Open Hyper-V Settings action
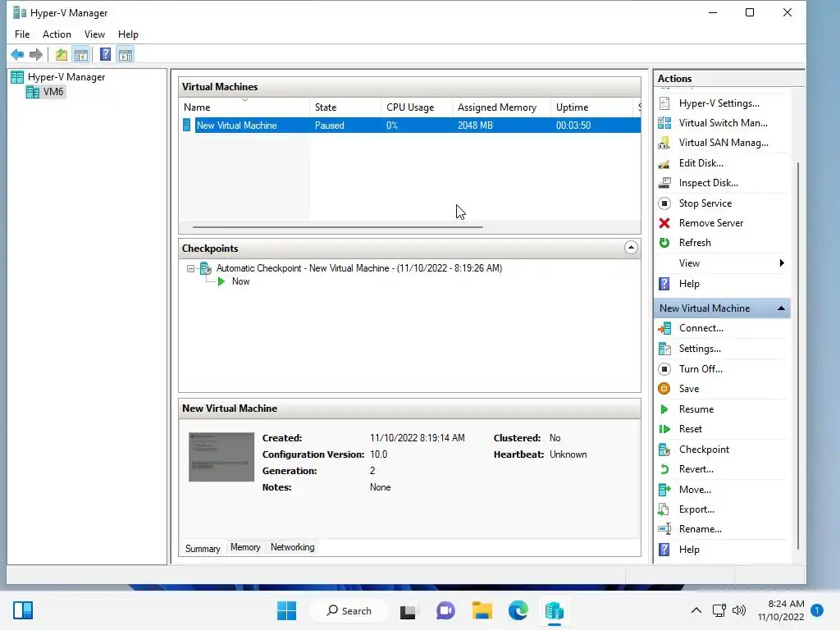 click(719, 103)
